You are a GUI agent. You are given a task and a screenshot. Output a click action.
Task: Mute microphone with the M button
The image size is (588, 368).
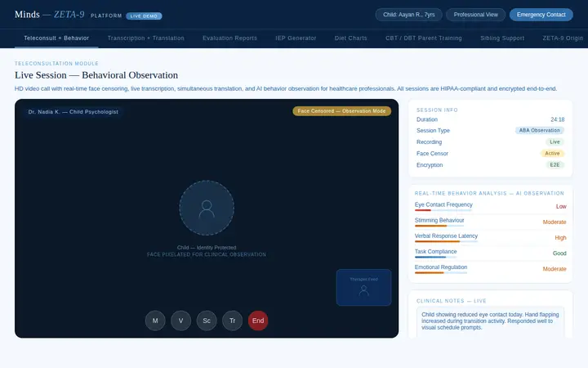coord(155,321)
